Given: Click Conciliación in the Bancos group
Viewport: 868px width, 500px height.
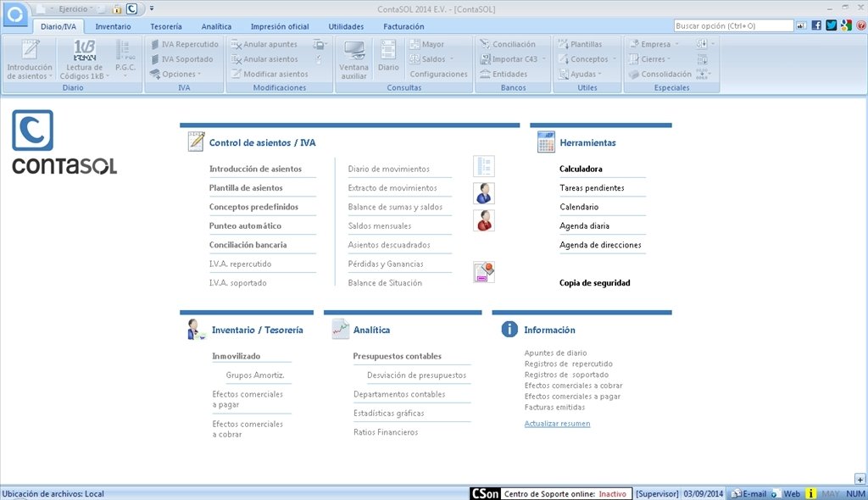Looking at the screenshot, I should [508, 44].
